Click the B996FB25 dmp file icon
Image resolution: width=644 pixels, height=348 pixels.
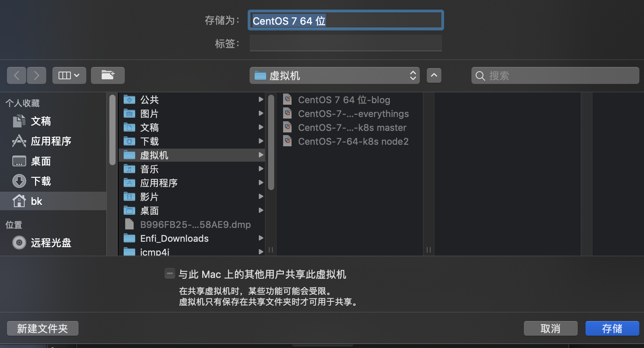(x=129, y=224)
